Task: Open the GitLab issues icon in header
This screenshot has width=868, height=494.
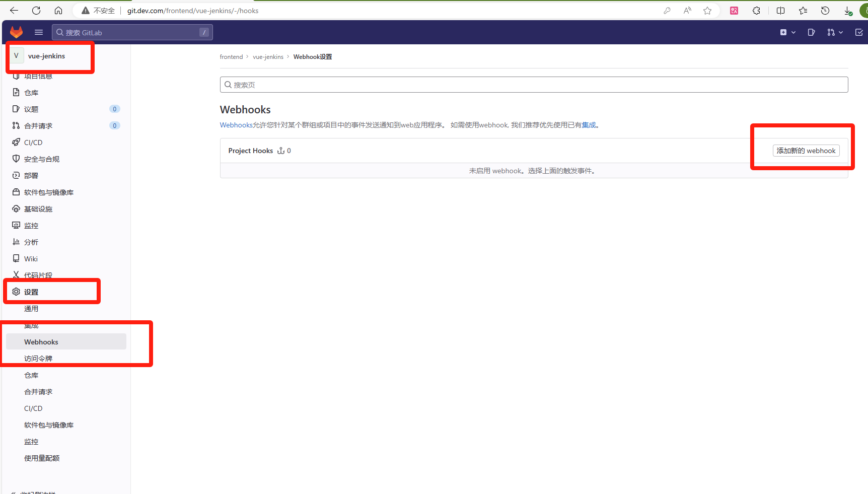Action: point(811,32)
